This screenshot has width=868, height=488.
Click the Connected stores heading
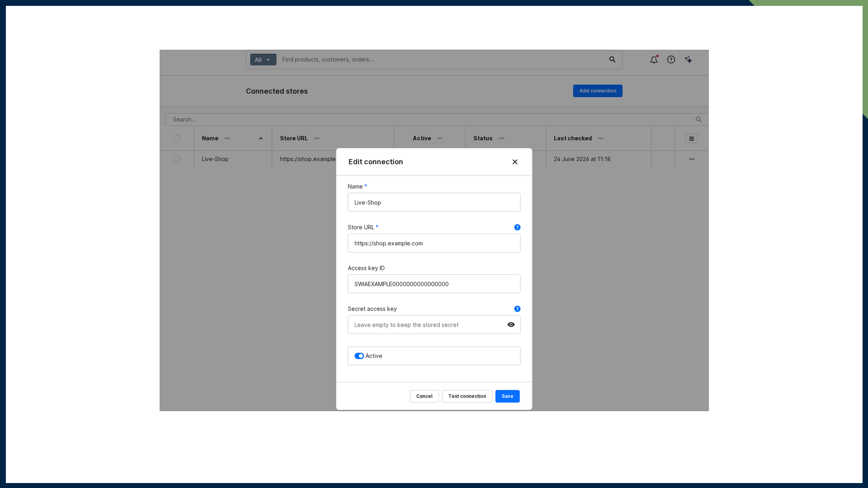click(x=277, y=91)
